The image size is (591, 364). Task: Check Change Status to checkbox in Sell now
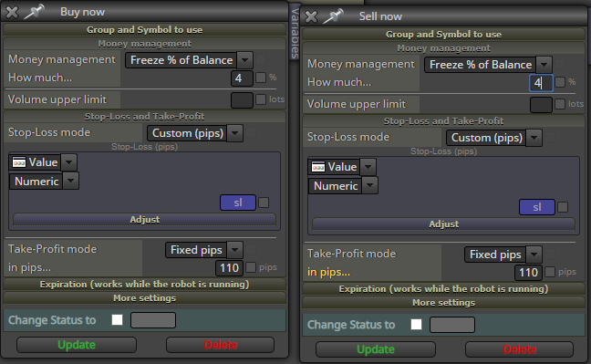pyautogui.click(x=417, y=325)
